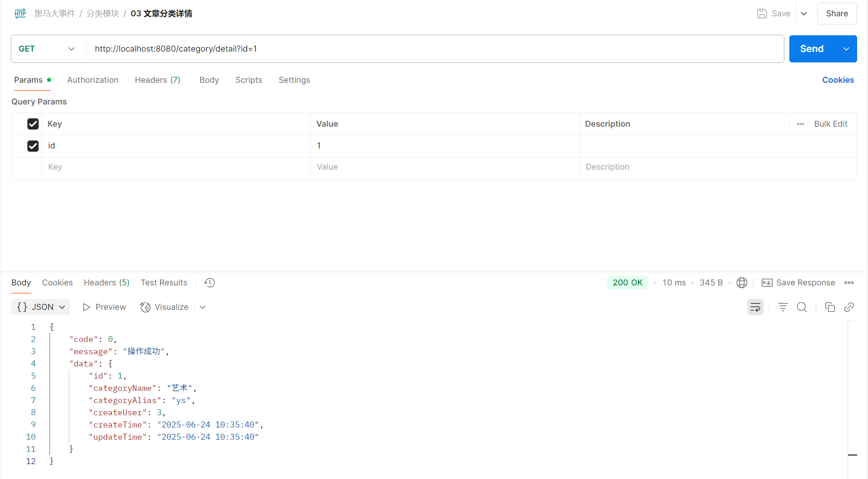Copy the response body to clipboard
This screenshot has height=479, width=868.
click(830, 308)
